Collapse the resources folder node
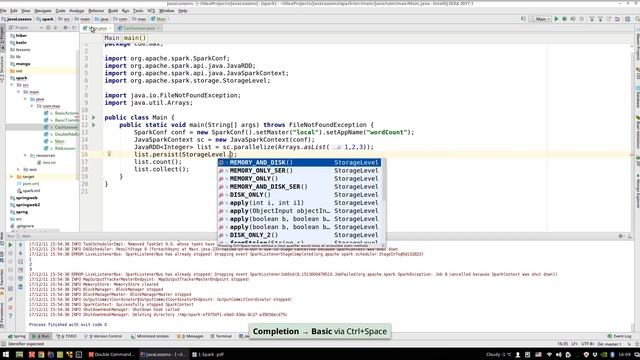640x360 pixels. click(25, 156)
